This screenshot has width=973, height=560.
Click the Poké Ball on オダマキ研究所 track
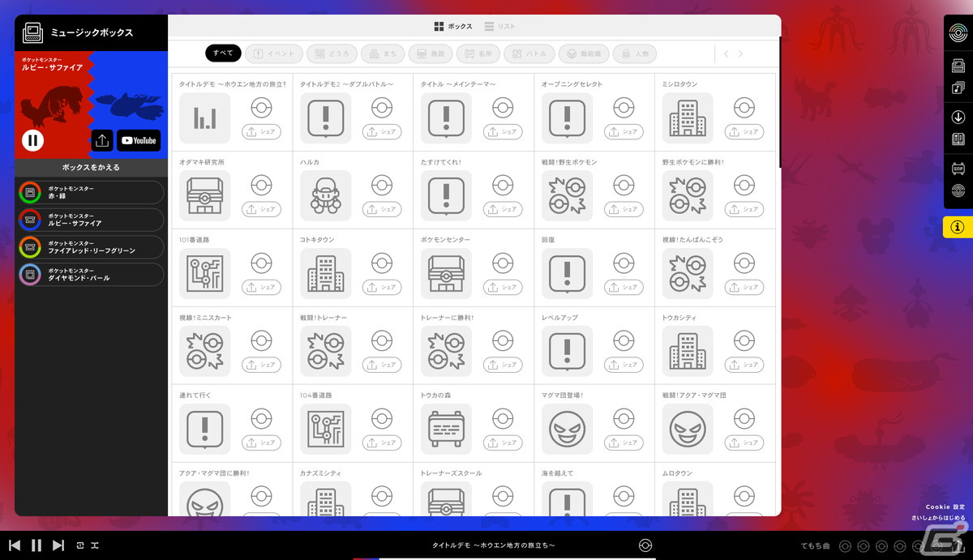click(x=261, y=186)
